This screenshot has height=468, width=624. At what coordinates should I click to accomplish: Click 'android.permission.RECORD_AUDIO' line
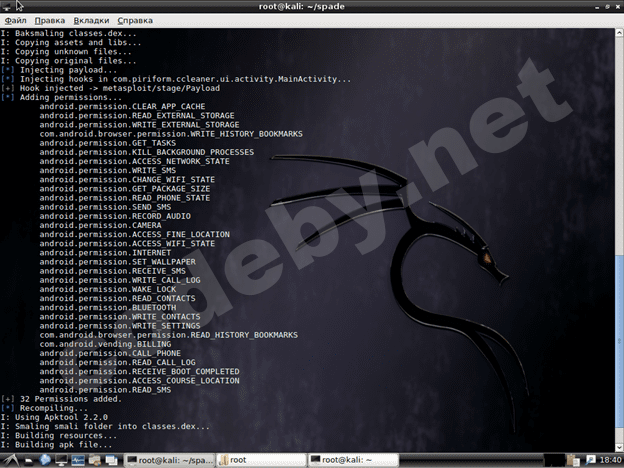[x=115, y=216]
